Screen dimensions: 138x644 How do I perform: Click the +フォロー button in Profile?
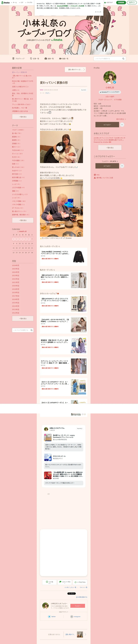pos(107,125)
